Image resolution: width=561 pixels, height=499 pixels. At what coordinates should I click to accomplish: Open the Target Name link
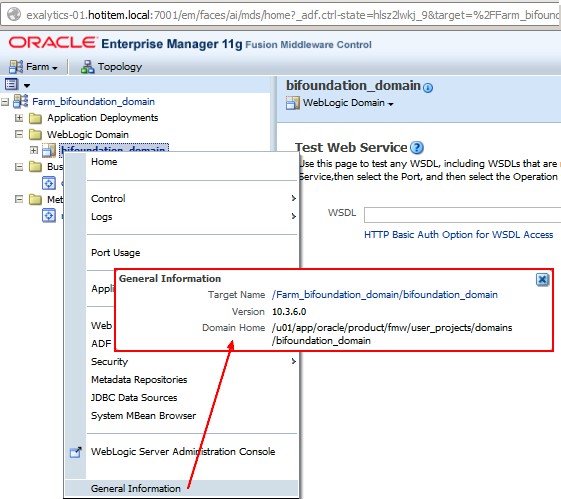click(385, 295)
